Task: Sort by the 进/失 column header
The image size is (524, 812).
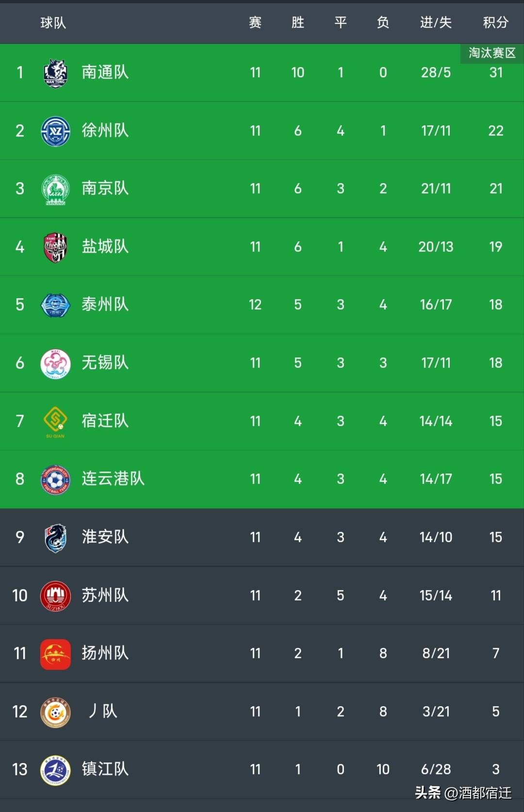Action: point(436,22)
